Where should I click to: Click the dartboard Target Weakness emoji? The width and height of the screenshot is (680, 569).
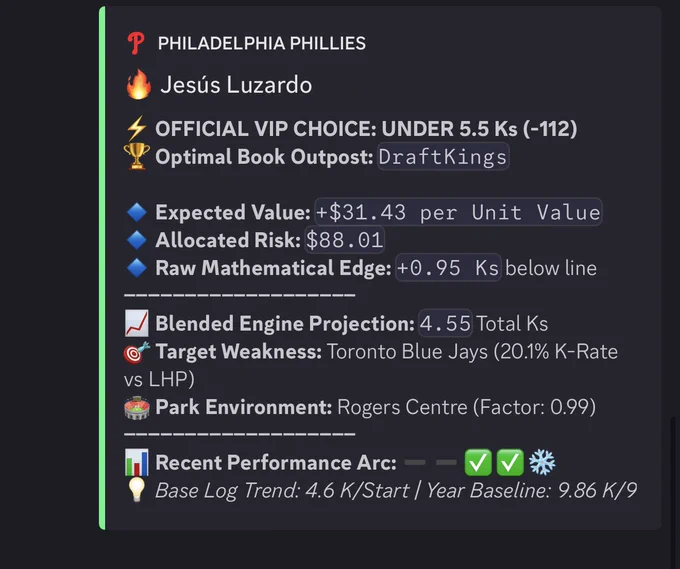pyautogui.click(x=137, y=352)
